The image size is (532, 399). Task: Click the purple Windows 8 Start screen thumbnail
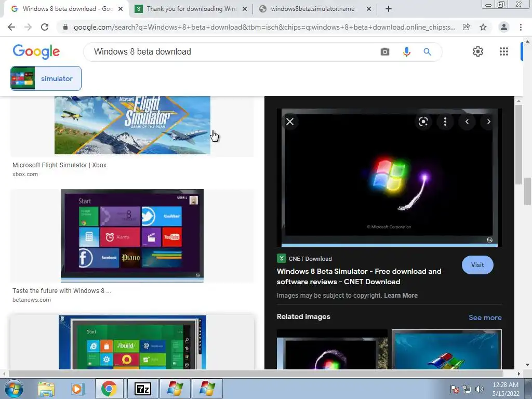coord(132,236)
